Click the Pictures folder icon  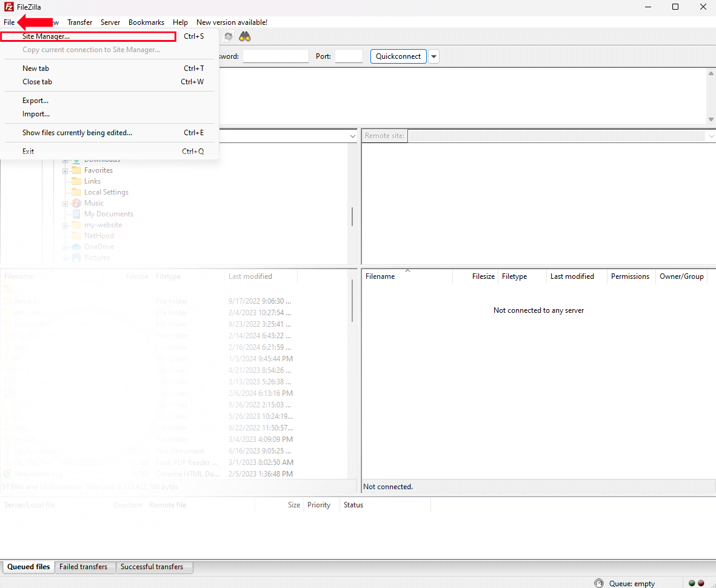click(76, 258)
